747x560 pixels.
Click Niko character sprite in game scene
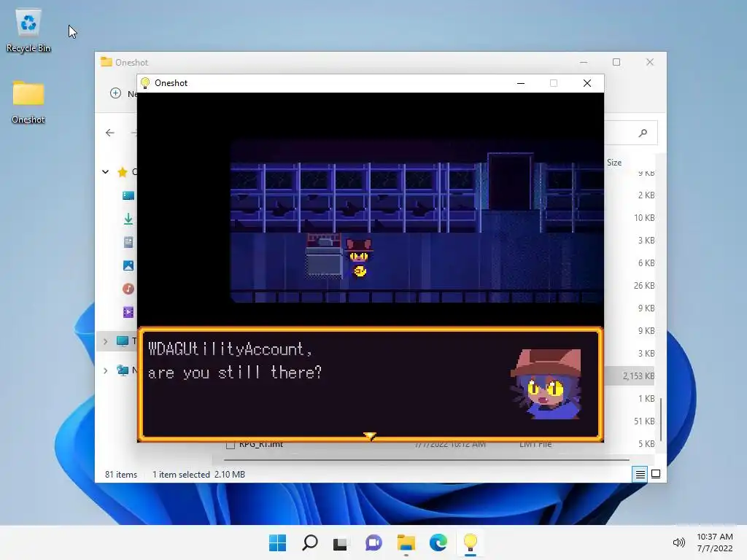point(359,258)
